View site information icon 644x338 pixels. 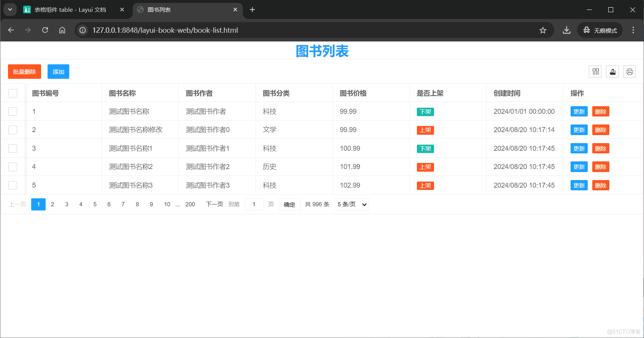(x=83, y=30)
